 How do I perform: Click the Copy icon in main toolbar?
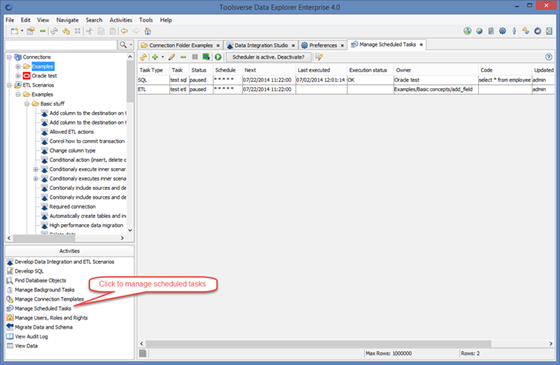(101, 31)
